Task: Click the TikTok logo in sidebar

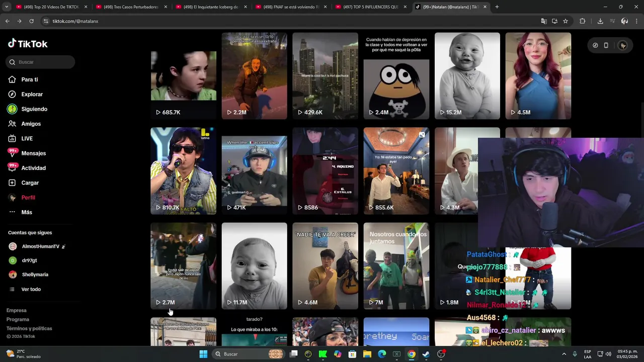Action: (x=28, y=44)
